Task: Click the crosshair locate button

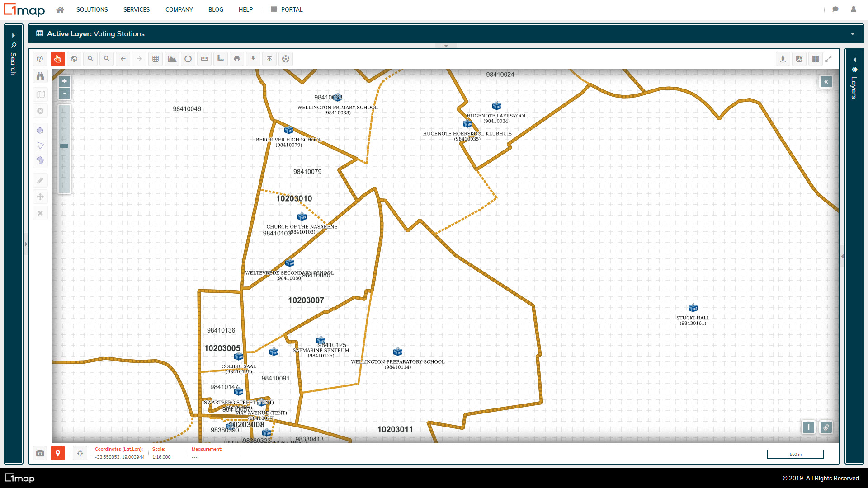Action: pos(80,453)
